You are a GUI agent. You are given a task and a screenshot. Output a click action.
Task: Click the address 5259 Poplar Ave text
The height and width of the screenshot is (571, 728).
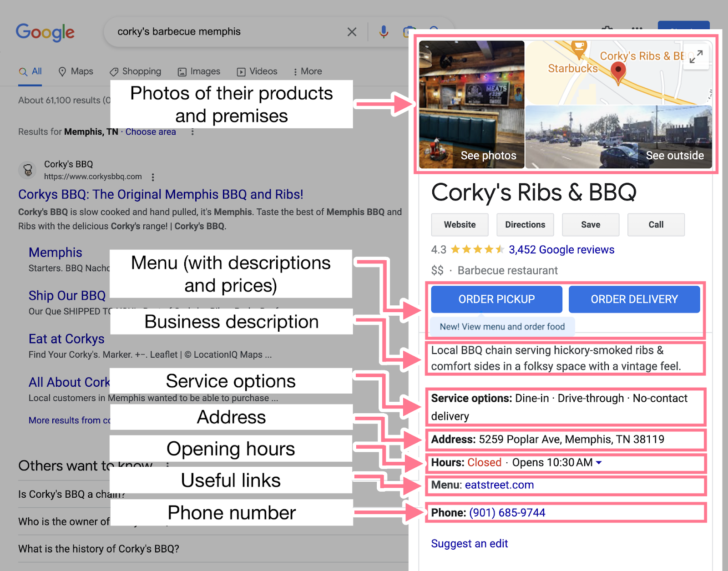pos(571,440)
